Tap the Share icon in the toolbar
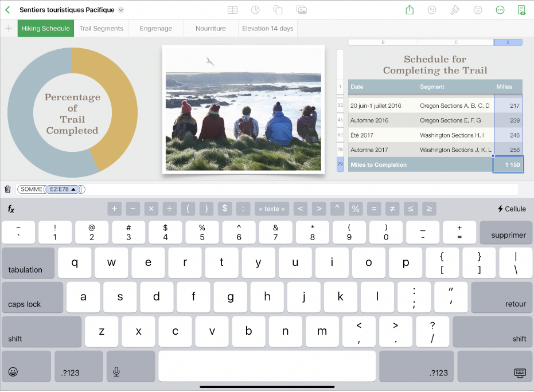This screenshot has height=392, width=534. click(x=410, y=10)
